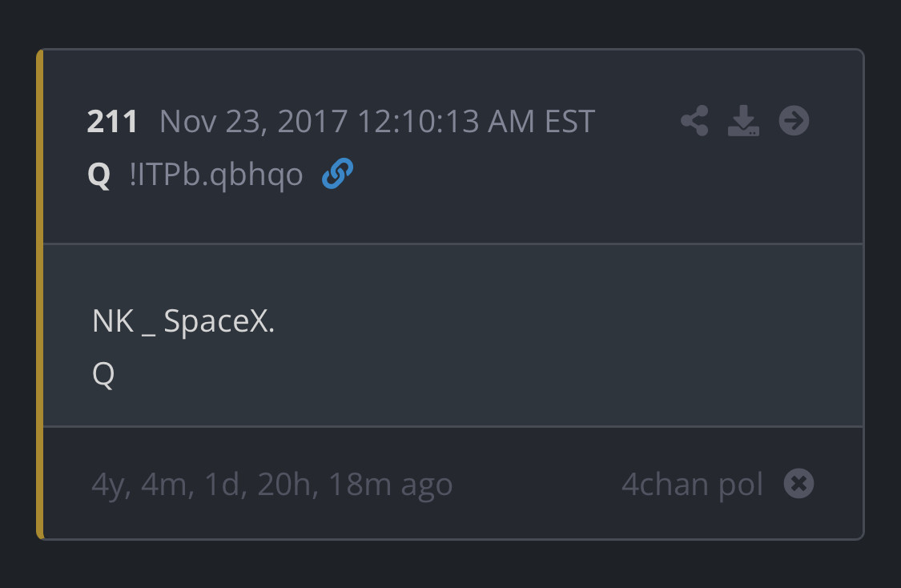Click the date Nov 23, 2017
The image size is (901, 588).
254,122
